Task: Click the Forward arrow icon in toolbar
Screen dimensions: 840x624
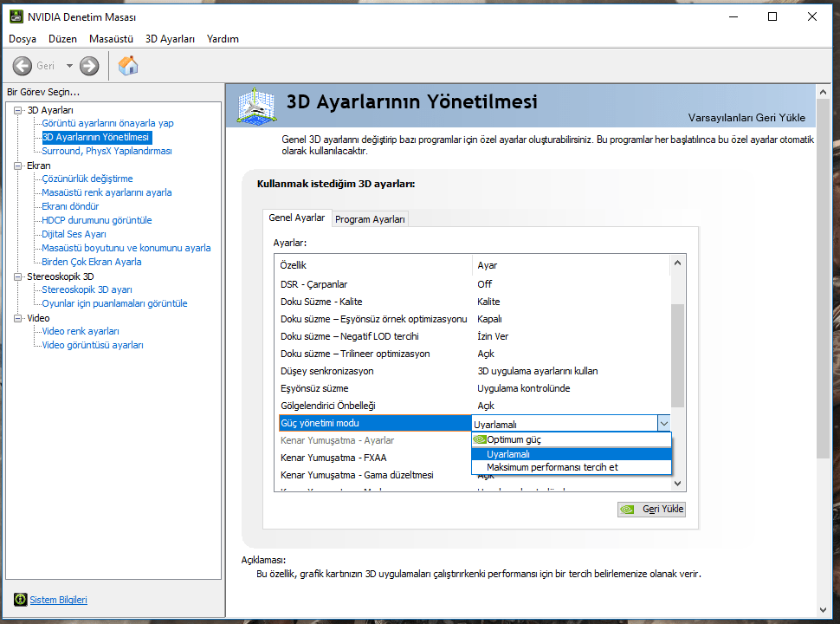Action: (x=89, y=66)
